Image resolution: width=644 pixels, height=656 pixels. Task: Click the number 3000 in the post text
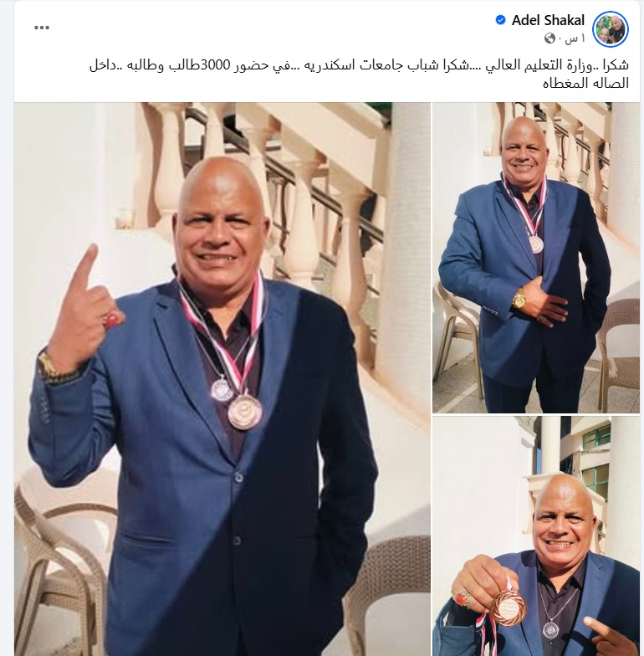216,65
